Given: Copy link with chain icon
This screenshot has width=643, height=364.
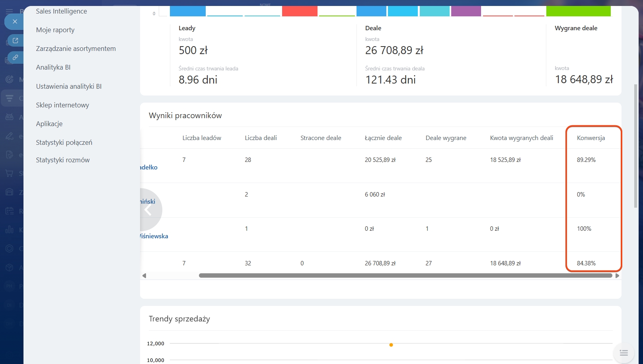Looking at the screenshot, I should point(15,58).
